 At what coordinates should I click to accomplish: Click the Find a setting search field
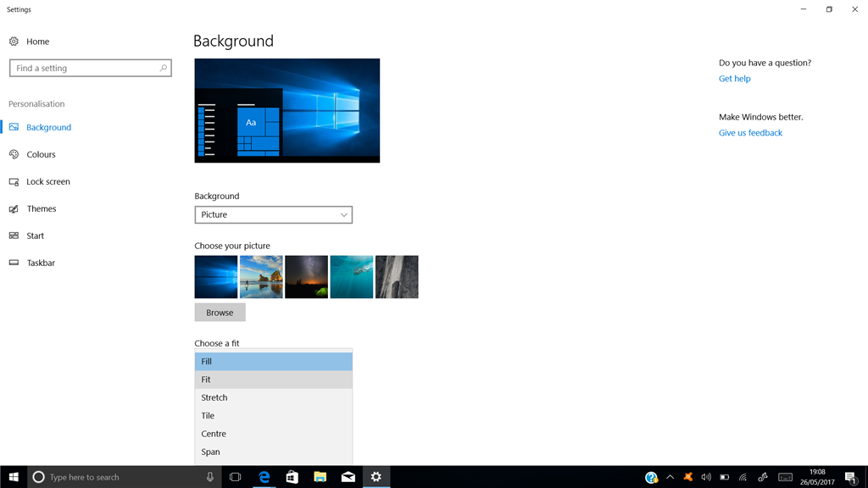pyautogui.click(x=90, y=68)
